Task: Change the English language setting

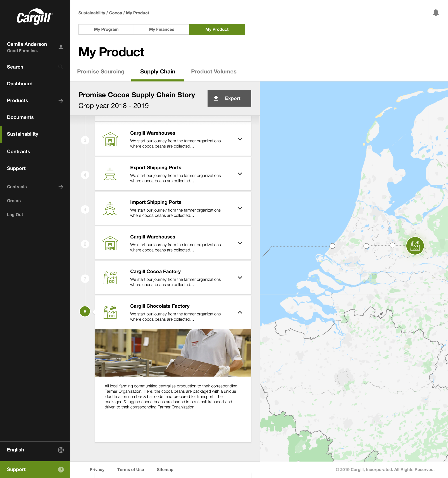Action: (35, 450)
